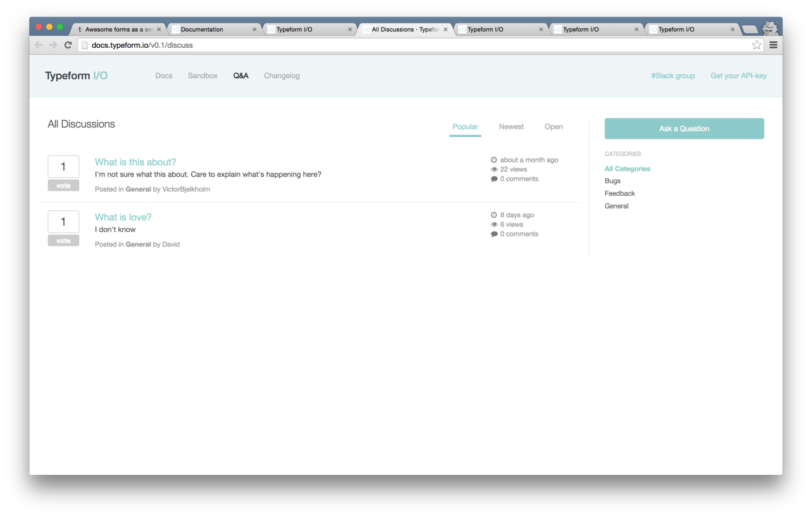
Task: Filter by General category in sidebar
Action: click(x=617, y=206)
